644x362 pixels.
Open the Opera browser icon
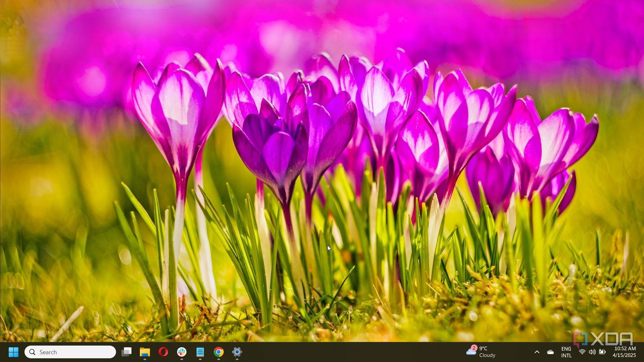[x=163, y=352]
